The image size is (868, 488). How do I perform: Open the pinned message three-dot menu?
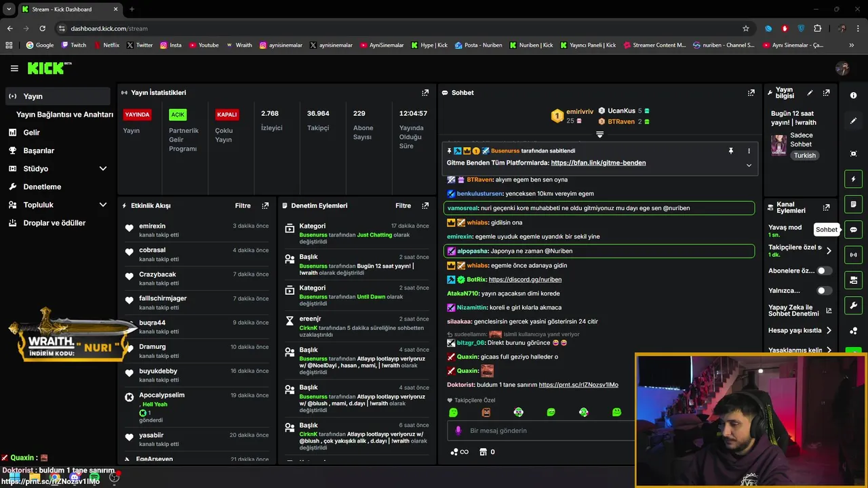click(749, 150)
